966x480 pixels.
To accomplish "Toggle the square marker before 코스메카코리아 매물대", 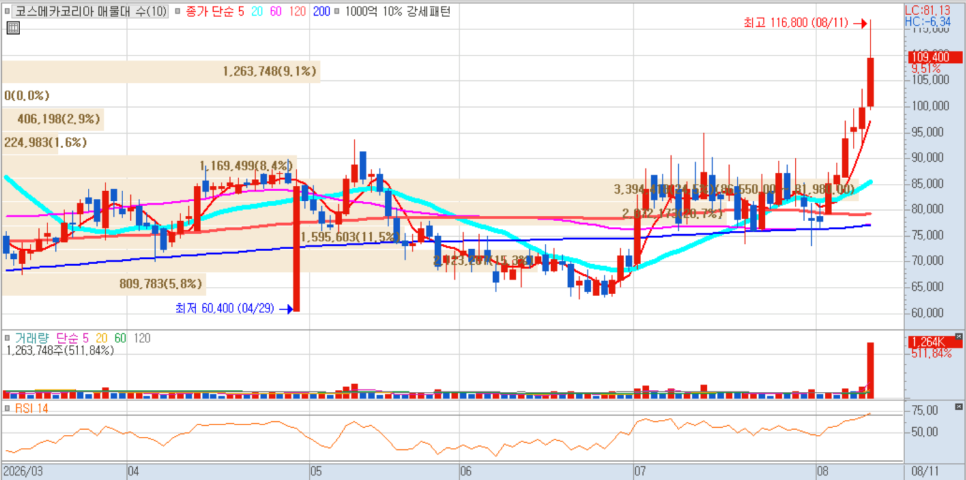I will point(6,11).
